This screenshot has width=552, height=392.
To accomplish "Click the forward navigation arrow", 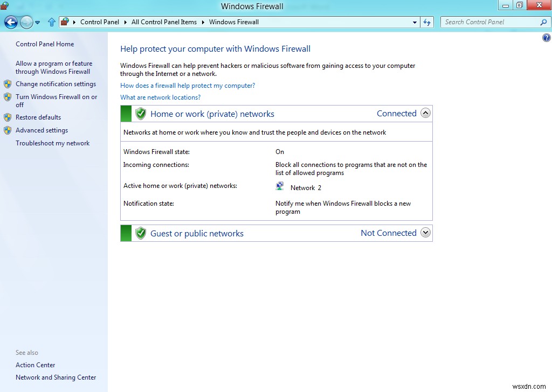I will click(x=26, y=22).
